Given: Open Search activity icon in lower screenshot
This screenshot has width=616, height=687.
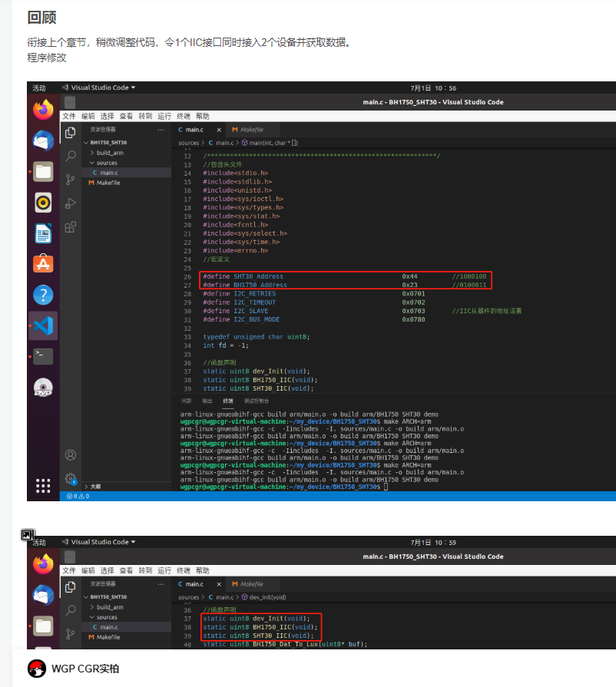Looking at the screenshot, I should tap(70, 611).
